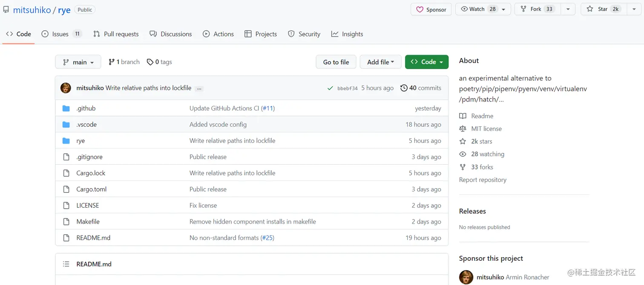Click 'Fix license' commit message
The height and width of the screenshot is (285, 644).
pos(203,206)
